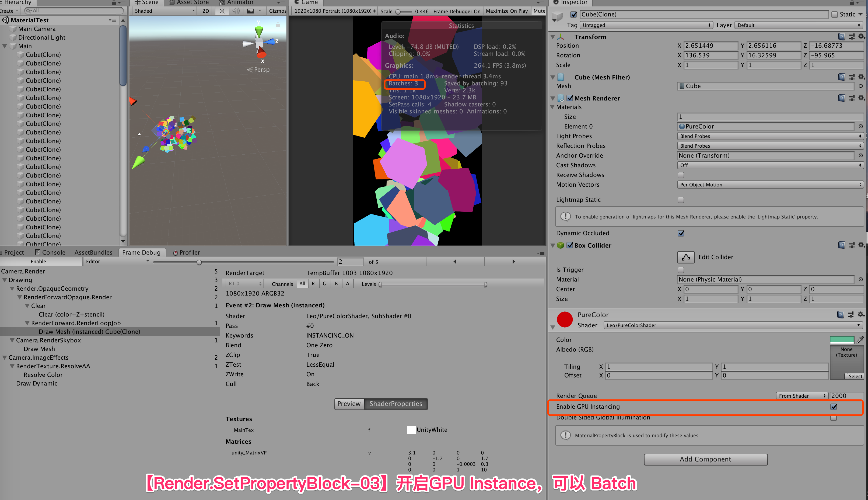The image size is (868, 500).
Task: Open the Console tab
Action: pyautogui.click(x=50, y=252)
